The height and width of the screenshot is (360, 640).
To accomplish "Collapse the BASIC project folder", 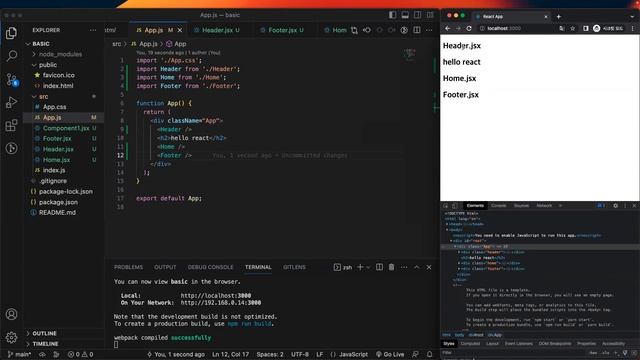I will click(x=40, y=44).
